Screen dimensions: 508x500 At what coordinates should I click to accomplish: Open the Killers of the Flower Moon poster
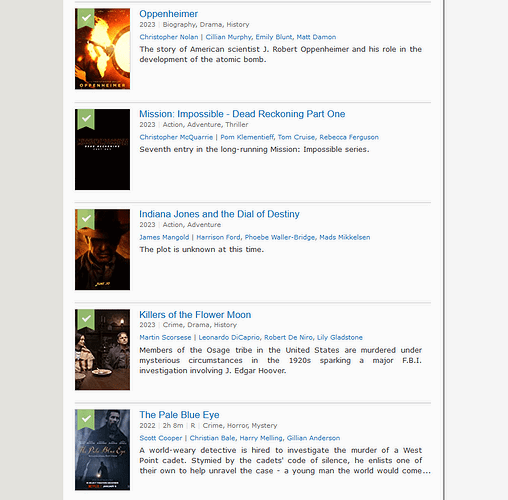click(102, 349)
